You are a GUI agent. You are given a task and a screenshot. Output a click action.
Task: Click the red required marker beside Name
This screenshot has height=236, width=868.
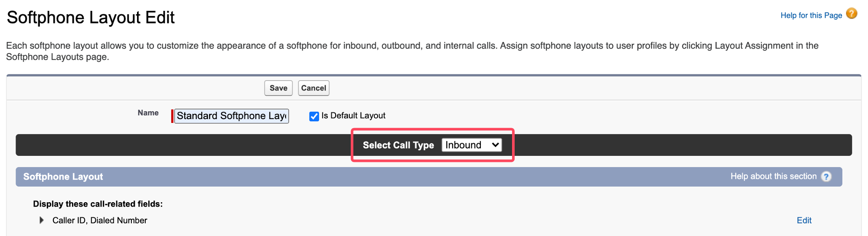[172, 116]
